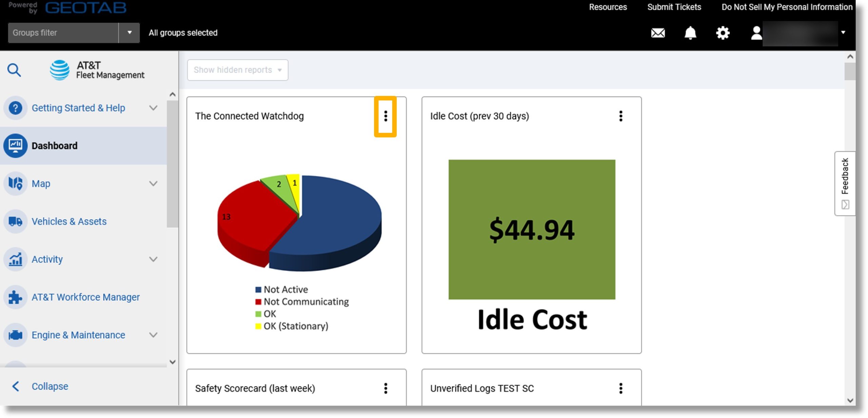868x418 pixels.
Task: Open The Connected Watchdog options menu
Action: click(x=386, y=116)
